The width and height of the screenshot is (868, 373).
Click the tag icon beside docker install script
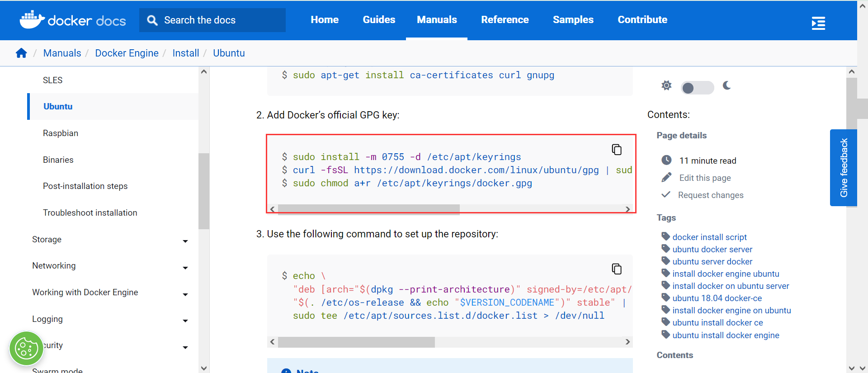click(x=665, y=236)
